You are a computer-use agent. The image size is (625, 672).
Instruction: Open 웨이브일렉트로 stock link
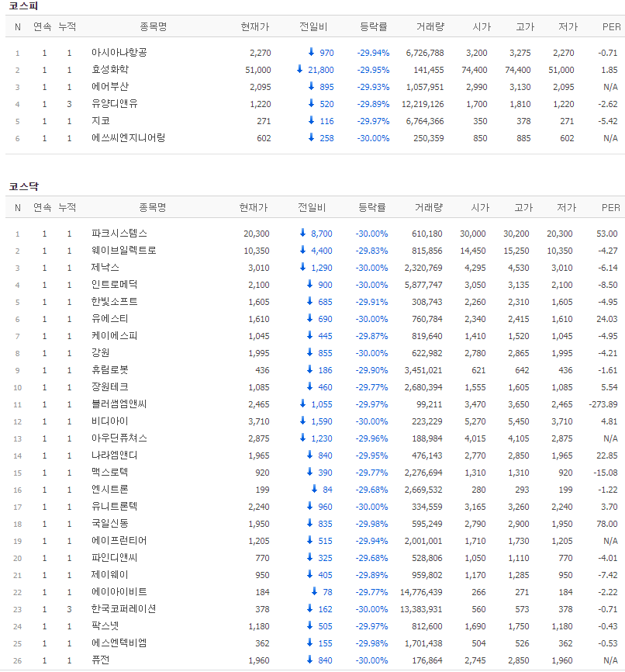[x=124, y=251]
